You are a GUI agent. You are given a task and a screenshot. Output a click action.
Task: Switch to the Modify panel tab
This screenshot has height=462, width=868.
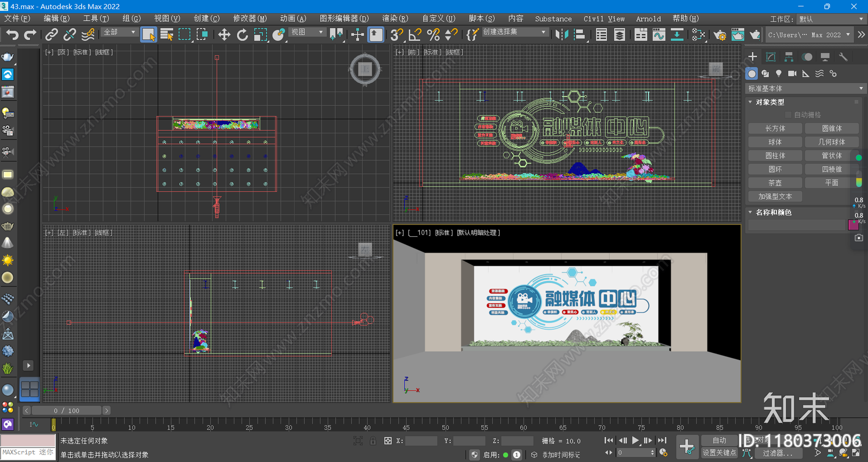click(x=771, y=57)
